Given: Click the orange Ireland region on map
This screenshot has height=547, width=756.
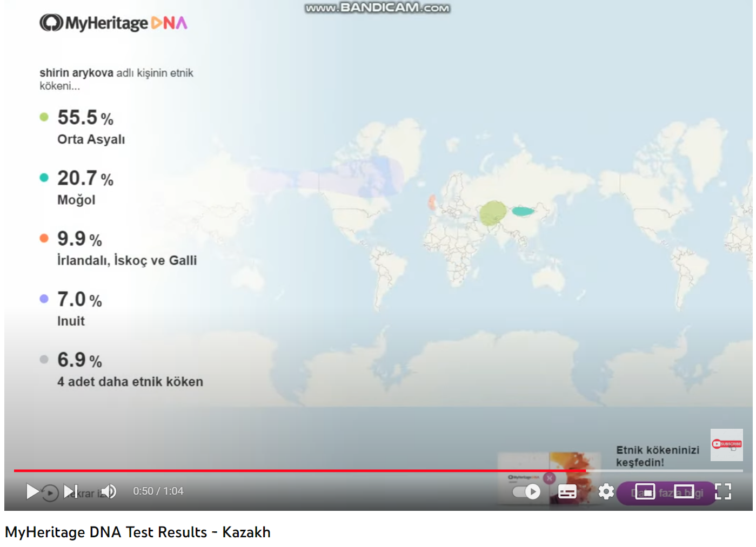Looking at the screenshot, I should pos(432,203).
